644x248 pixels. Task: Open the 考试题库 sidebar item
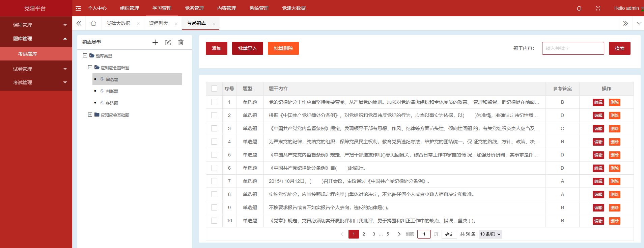click(x=36, y=54)
